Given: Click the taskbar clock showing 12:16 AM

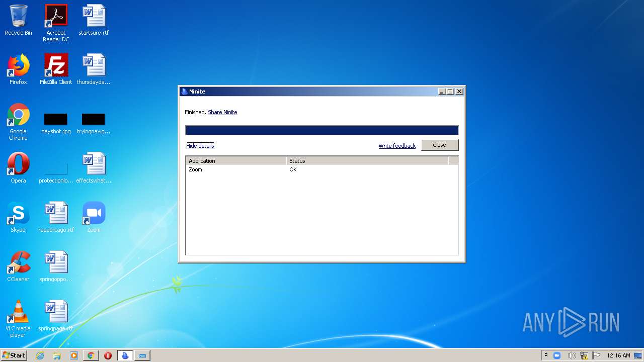Looking at the screenshot, I should (x=618, y=355).
